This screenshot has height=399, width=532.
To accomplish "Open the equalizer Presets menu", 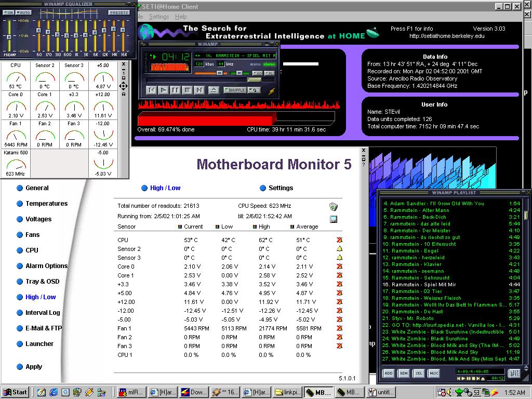I will [119, 12].
